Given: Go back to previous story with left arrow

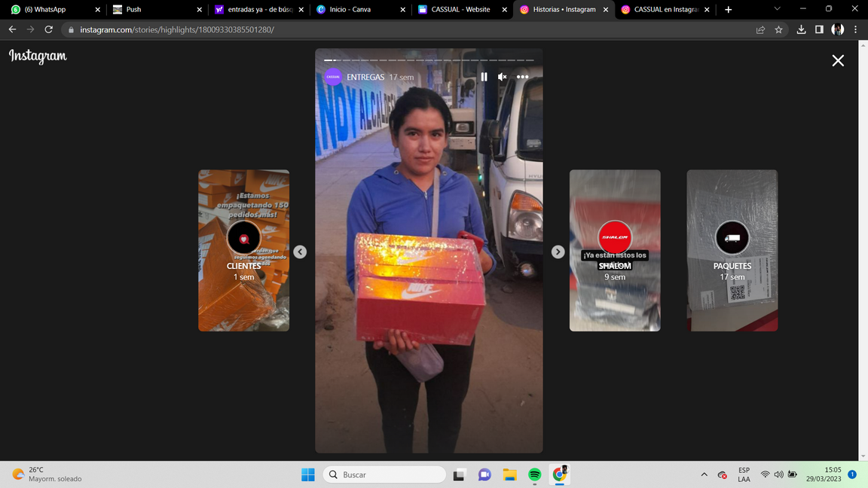Looking at the screenshot, I should [300, 252].
